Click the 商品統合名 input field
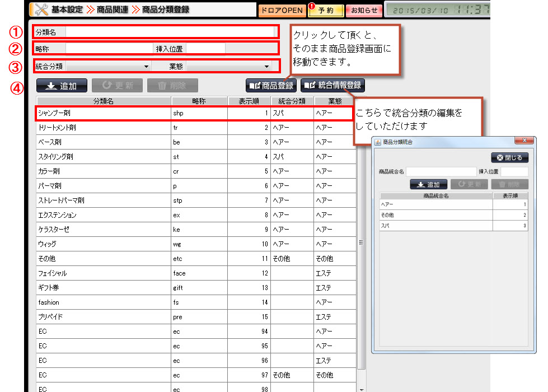The image size is (548, 392). click(441, 171)
